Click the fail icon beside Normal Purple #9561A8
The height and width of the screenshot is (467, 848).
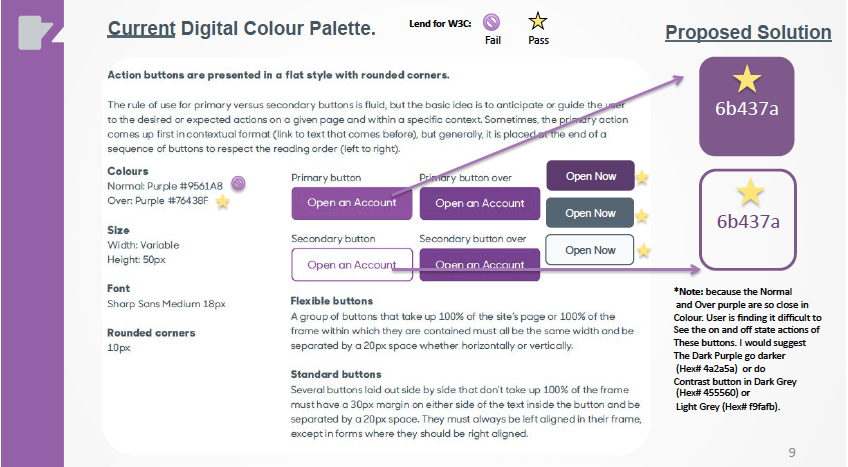238,182
